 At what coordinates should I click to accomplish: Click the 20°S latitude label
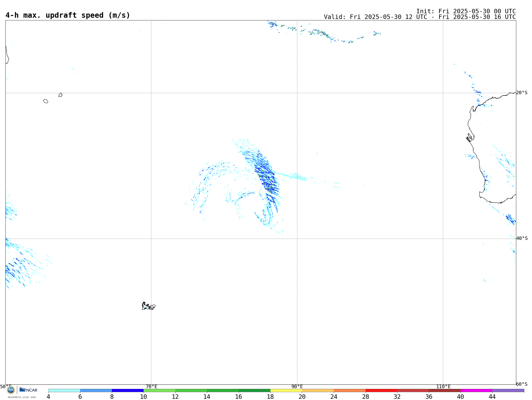[522, 92]
